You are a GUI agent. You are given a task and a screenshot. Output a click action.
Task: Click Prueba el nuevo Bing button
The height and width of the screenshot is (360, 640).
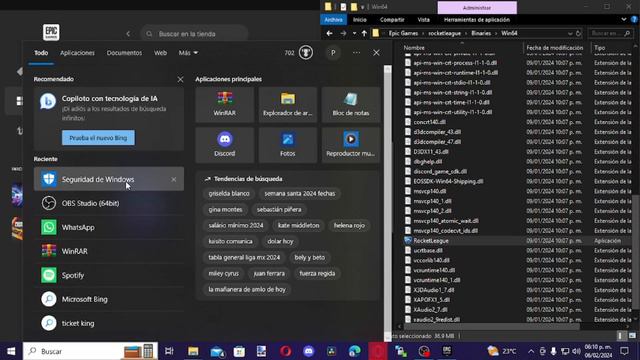coord(98,138)
